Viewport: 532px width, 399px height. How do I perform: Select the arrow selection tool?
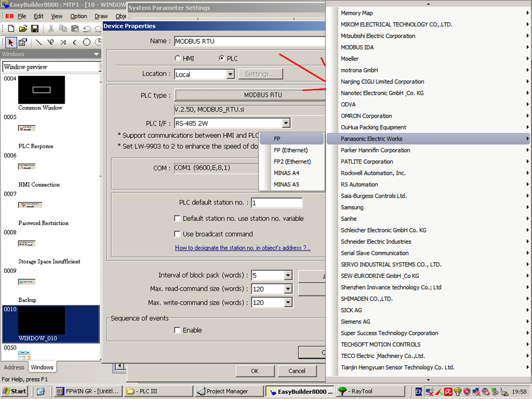pos(10,42)
